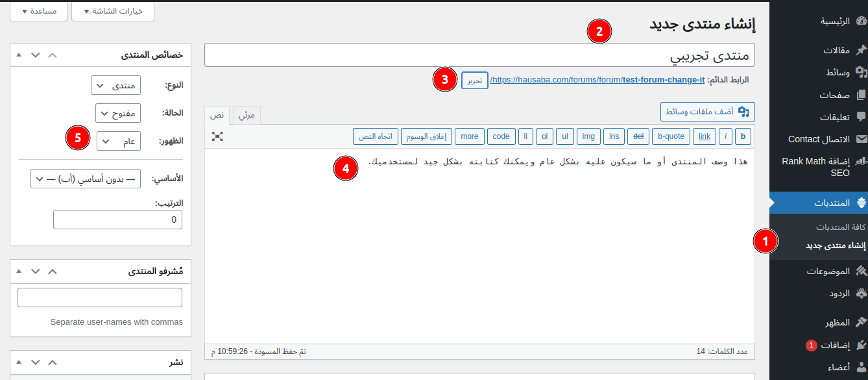
Task: Click the forum moderators usernames field
Action: [100, 298]
